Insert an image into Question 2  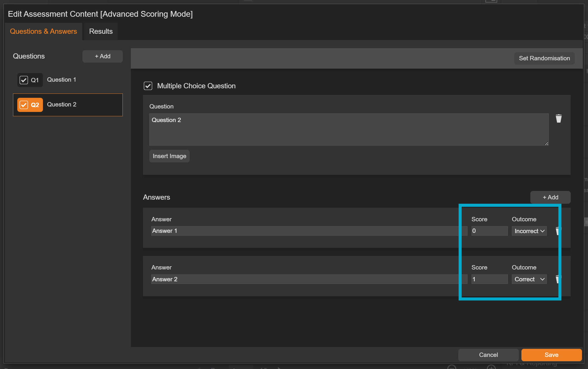[169, 156]
